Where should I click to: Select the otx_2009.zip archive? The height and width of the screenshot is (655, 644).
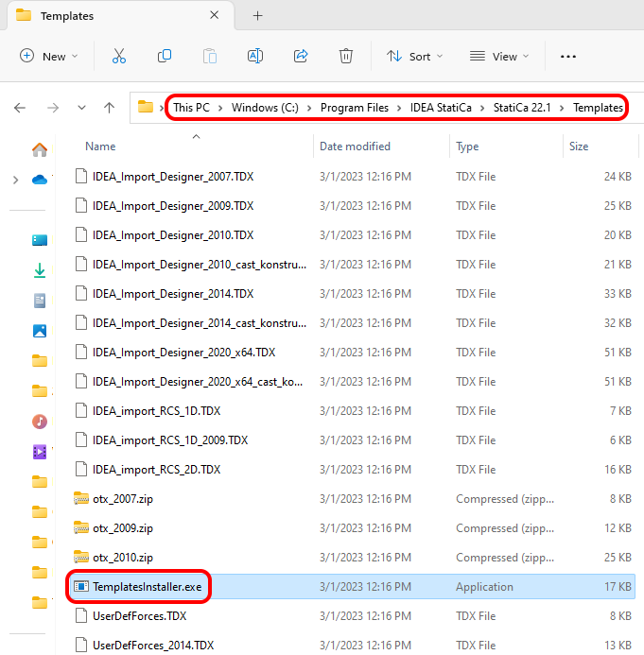coord(122,528)
